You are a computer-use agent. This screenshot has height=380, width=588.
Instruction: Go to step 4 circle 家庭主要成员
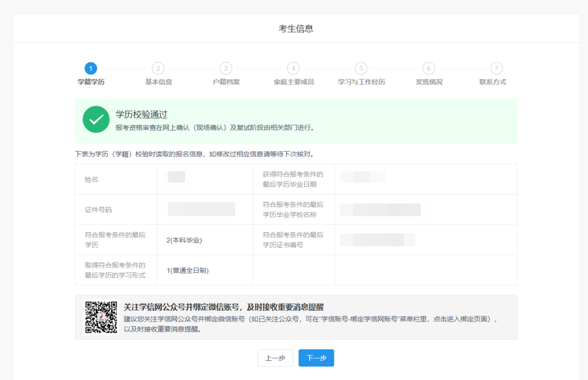coord(293,68)
